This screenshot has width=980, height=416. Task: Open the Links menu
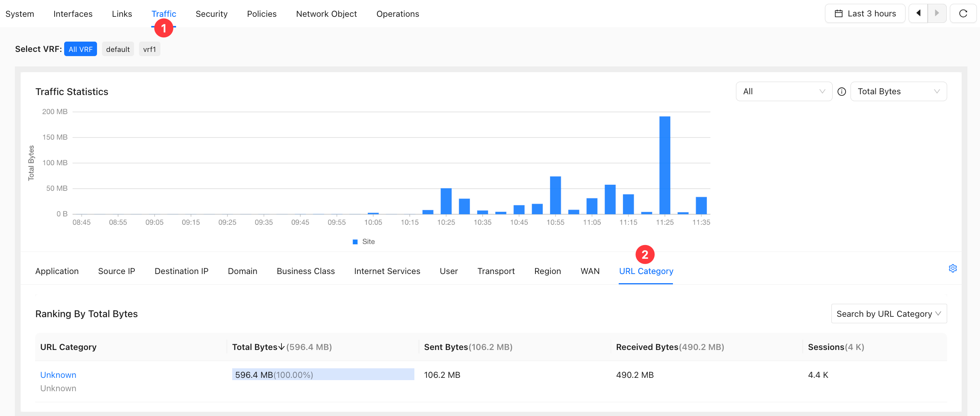(122, 14)
